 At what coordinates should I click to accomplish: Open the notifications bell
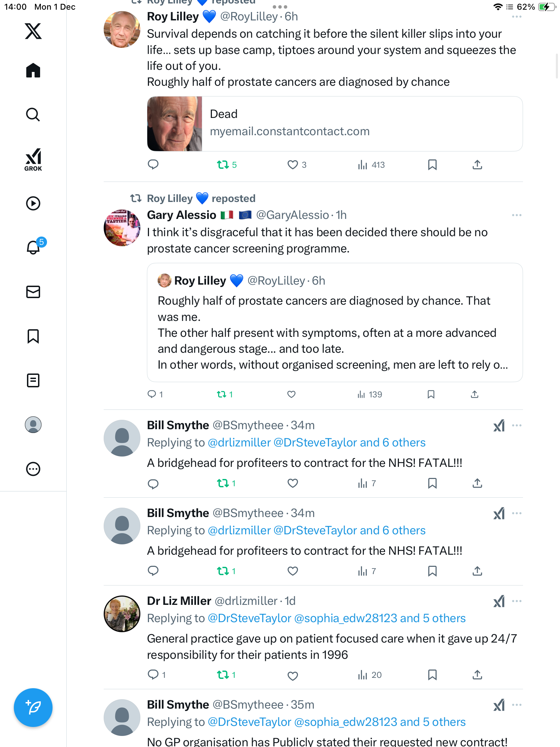click(x=34, y=247)
